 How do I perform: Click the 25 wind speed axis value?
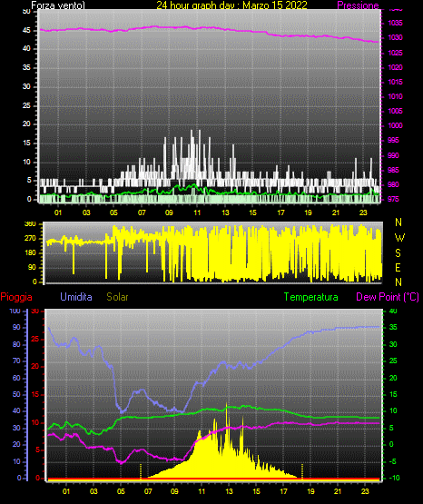click(26, 105)
